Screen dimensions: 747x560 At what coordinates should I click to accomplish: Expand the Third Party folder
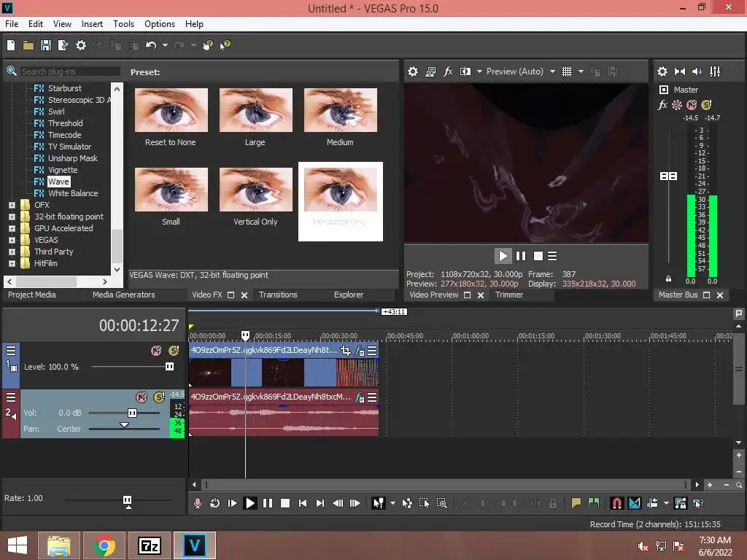click(12, 252)
